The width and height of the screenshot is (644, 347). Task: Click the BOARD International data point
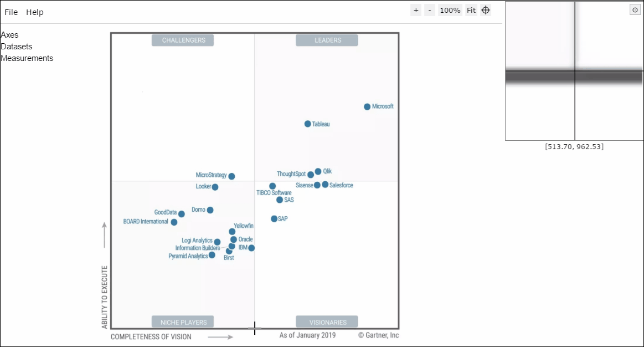pyautogui.click(x=174, y=222)
